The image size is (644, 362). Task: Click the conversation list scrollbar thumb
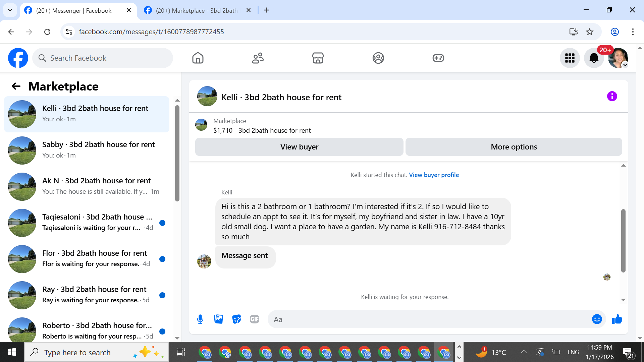177,153
